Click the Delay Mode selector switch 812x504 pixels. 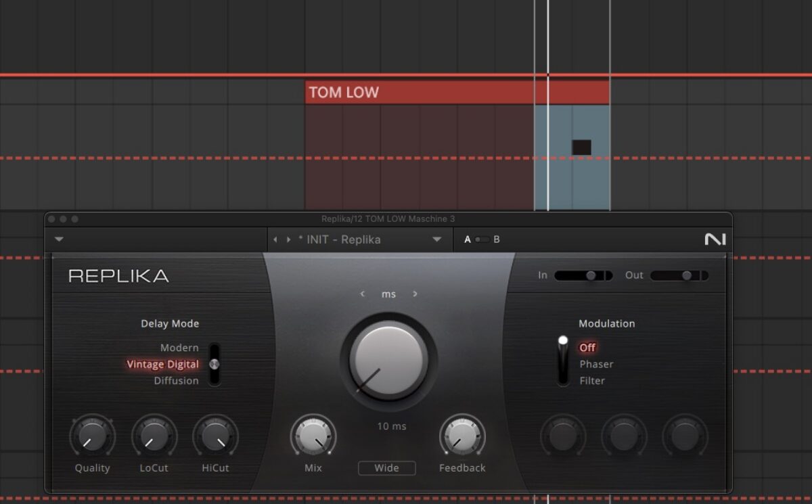(x=215, y=364)
